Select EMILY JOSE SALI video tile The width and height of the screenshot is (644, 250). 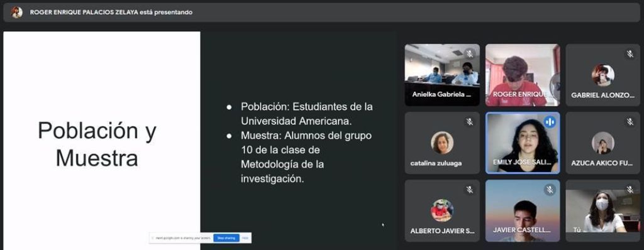point(523,143)
